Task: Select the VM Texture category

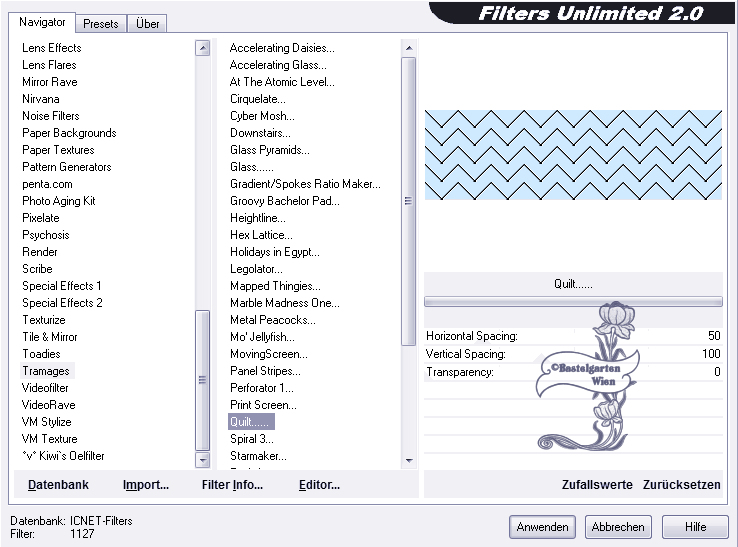Action: click(49, 439)
